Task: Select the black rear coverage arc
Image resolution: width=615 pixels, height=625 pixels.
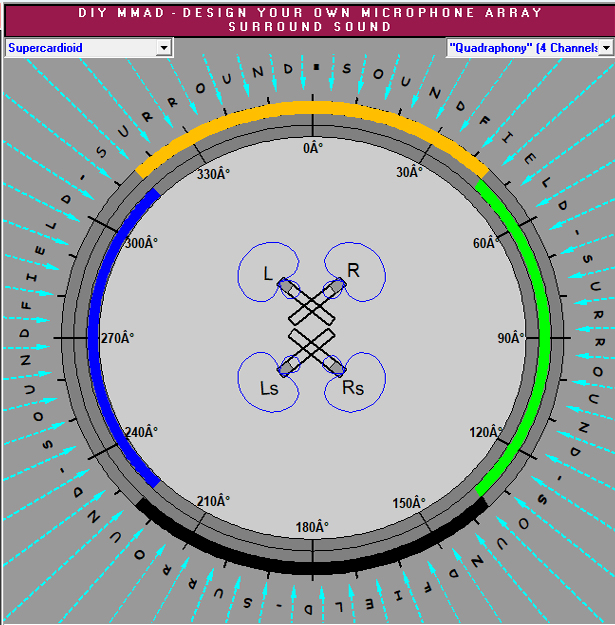Action: click(x=312, y=566)
